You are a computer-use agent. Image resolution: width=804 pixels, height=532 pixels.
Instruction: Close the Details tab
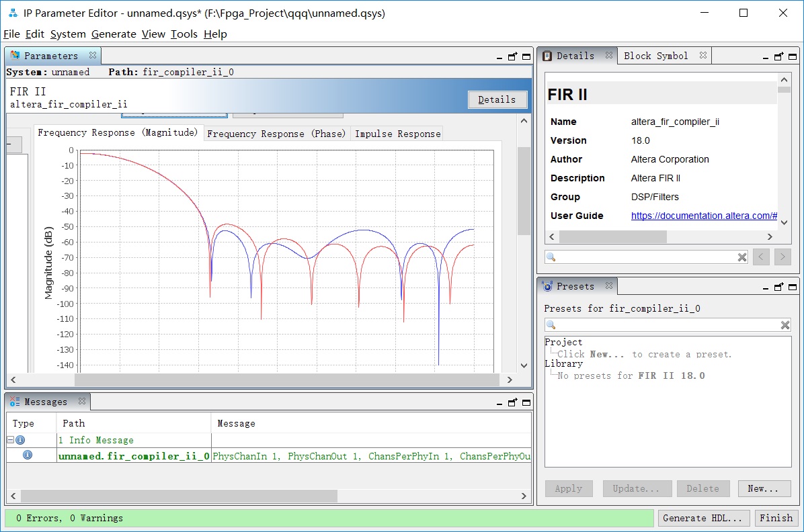(x=608, y=55)
